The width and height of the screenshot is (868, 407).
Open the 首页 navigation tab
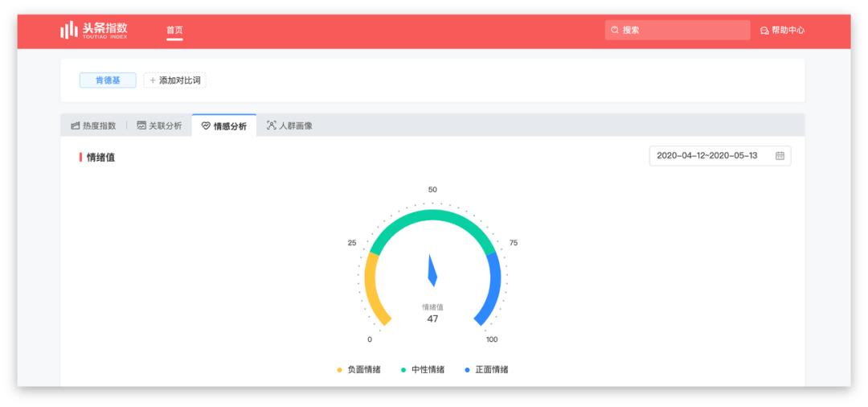click(x=174, y=30)
